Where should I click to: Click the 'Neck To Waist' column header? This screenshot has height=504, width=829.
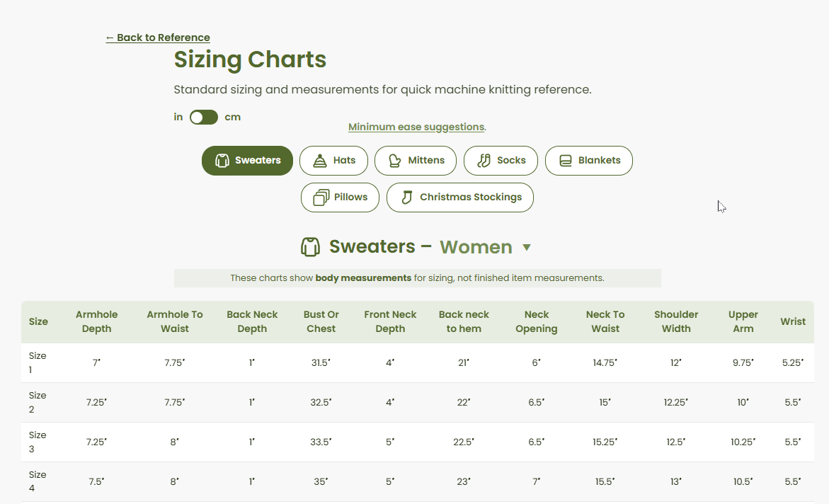(605, 321)
